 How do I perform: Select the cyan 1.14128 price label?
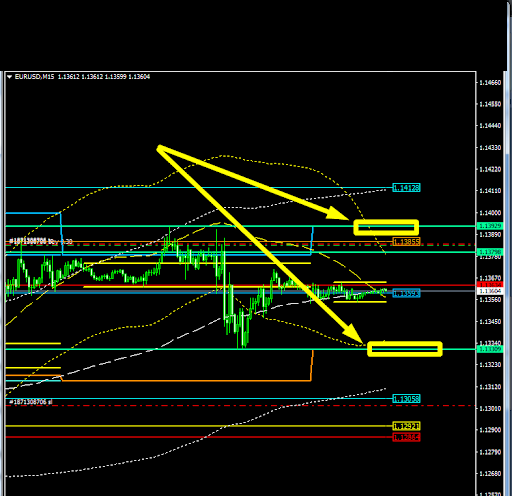pyautogui.click(x=406, y=188)
